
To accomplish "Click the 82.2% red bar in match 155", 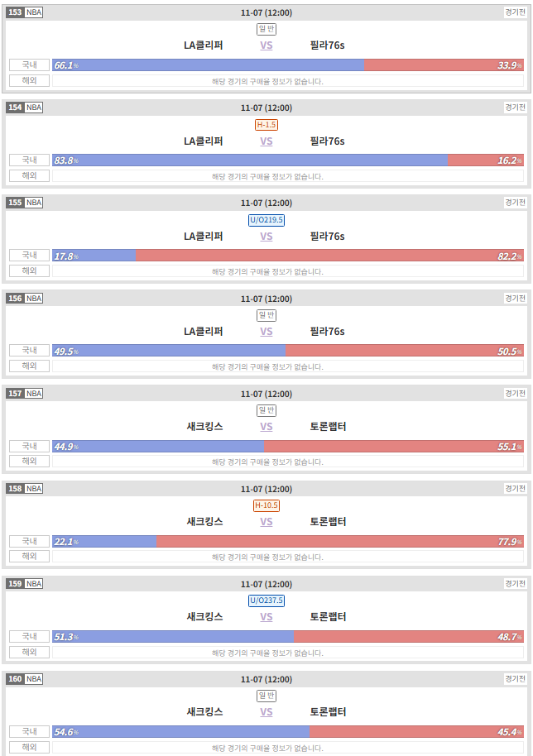I will click(x=330, y=256).
